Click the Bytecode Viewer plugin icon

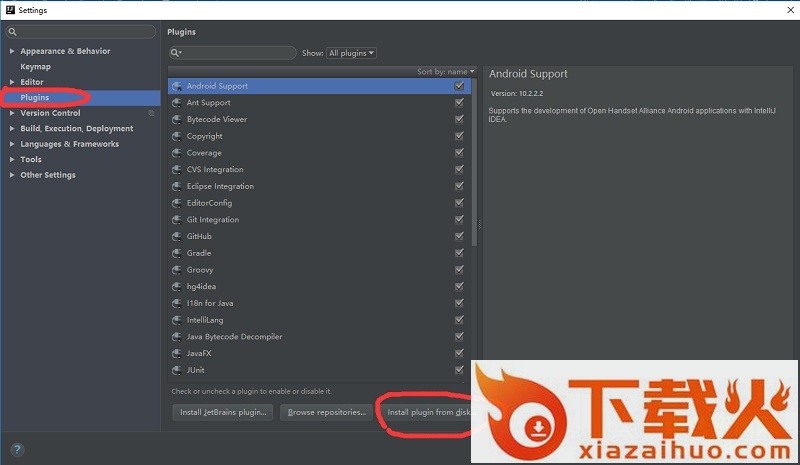coord(177,119)
